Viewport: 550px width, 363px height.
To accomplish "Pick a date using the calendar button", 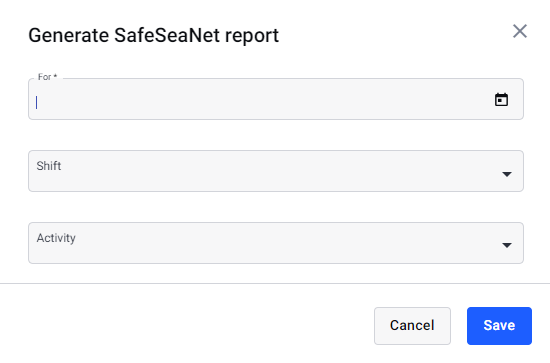I will 501,100.
